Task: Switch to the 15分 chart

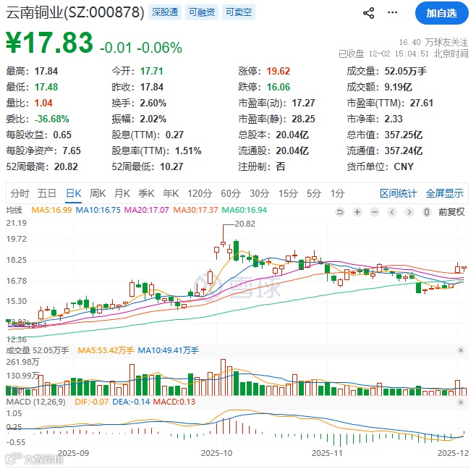Action: (x=288, y=193)
